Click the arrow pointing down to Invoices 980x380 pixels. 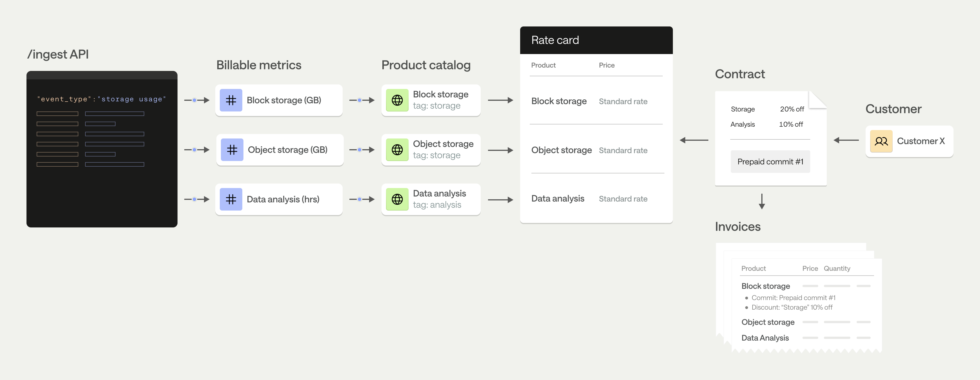click(762, 202)
